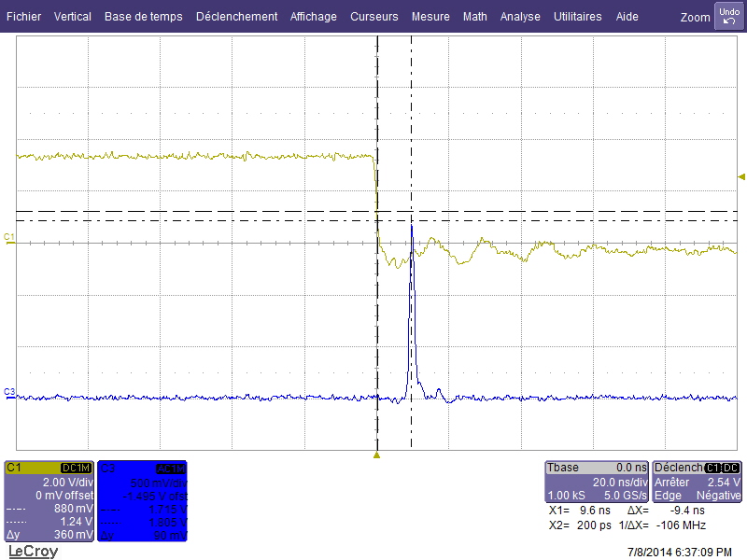
Task: Open the Aide menu
Action: click(627, 17)
